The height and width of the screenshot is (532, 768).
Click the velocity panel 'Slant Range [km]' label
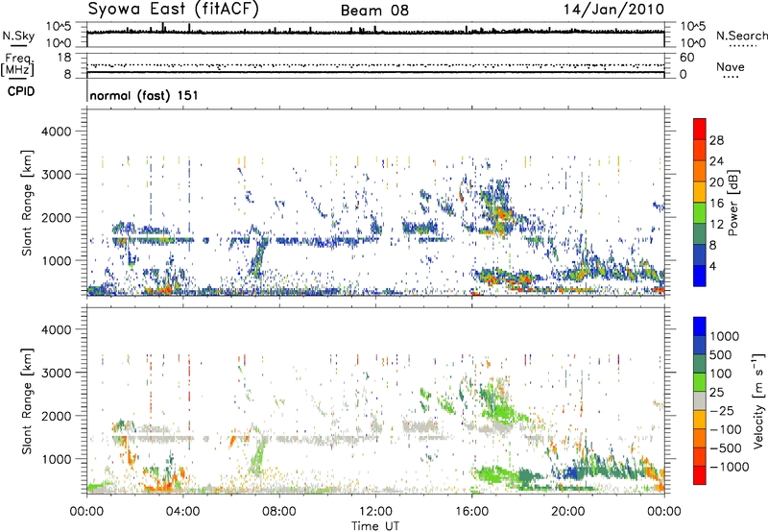[27, 400]
